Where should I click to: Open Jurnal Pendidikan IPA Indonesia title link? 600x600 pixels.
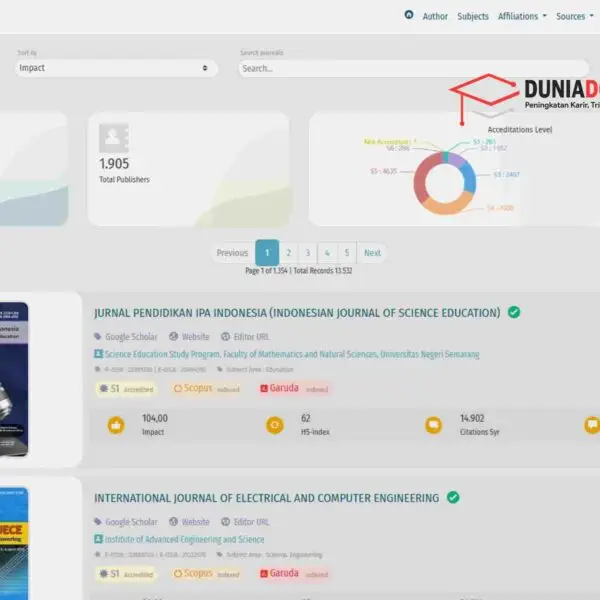(297, 313)
